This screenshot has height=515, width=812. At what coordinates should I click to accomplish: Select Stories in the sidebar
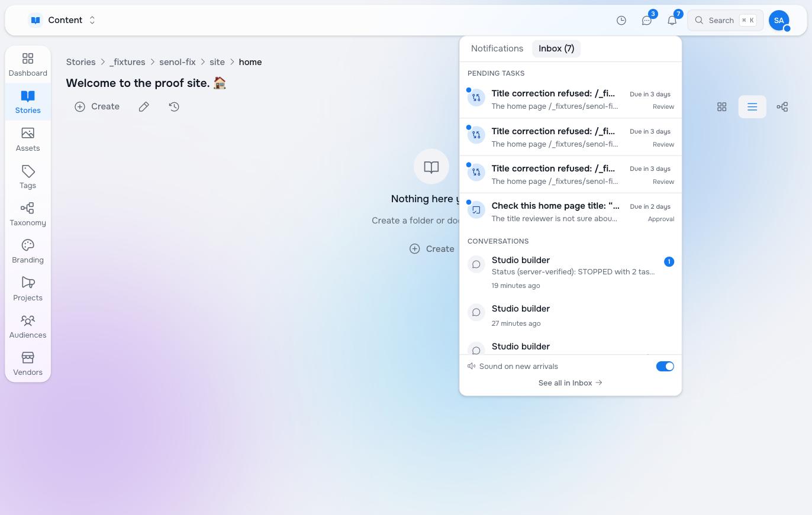28,102
